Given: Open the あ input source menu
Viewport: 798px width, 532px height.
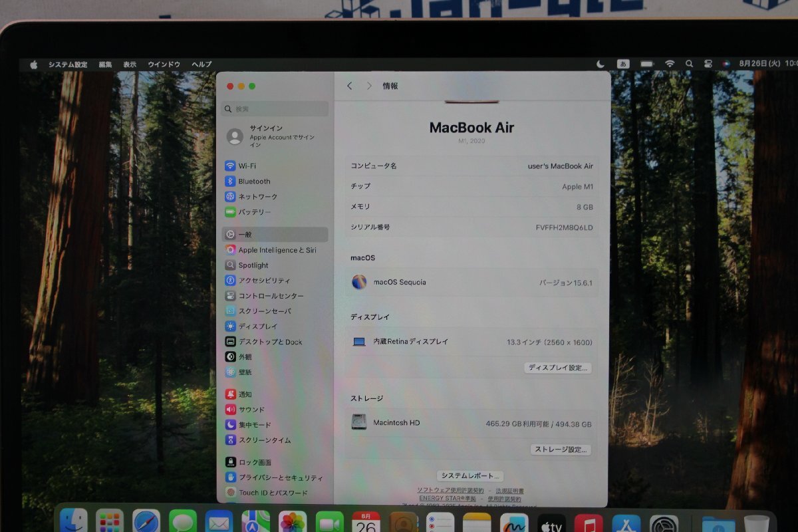Looking at the screenshot, I should click(623, 64).
